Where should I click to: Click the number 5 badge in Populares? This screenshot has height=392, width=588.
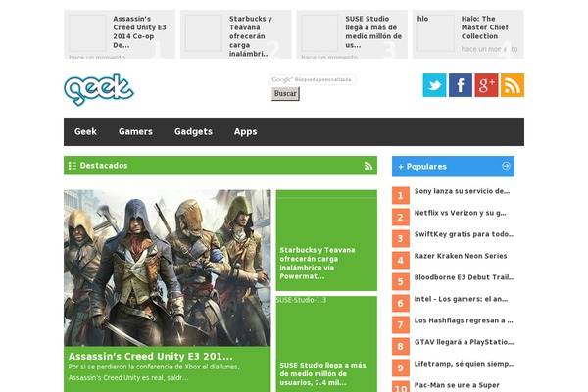point(401,281)
